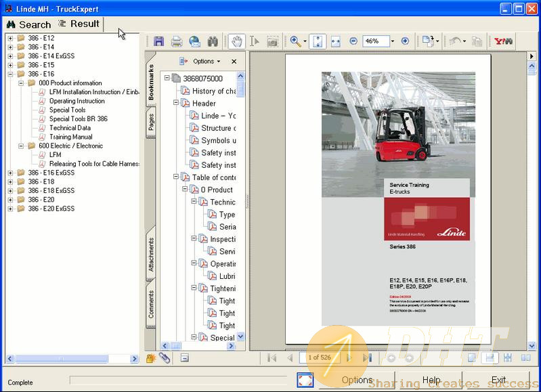Select single page layout icon
The height and width of the screenshot is (392, 541).
tap(472, 358)
